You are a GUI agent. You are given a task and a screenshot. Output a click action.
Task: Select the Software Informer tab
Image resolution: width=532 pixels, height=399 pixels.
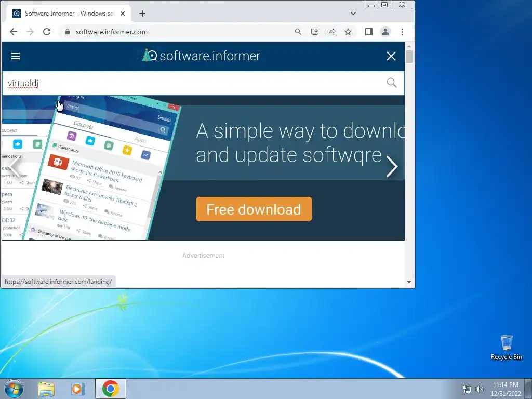tap(68, 14)
